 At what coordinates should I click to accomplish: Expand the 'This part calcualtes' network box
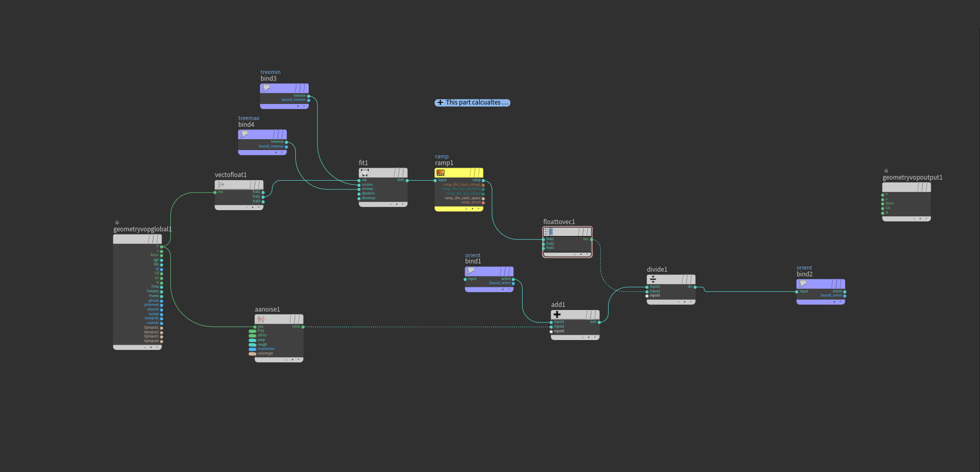pyautogui.click(x=440, y=102)
